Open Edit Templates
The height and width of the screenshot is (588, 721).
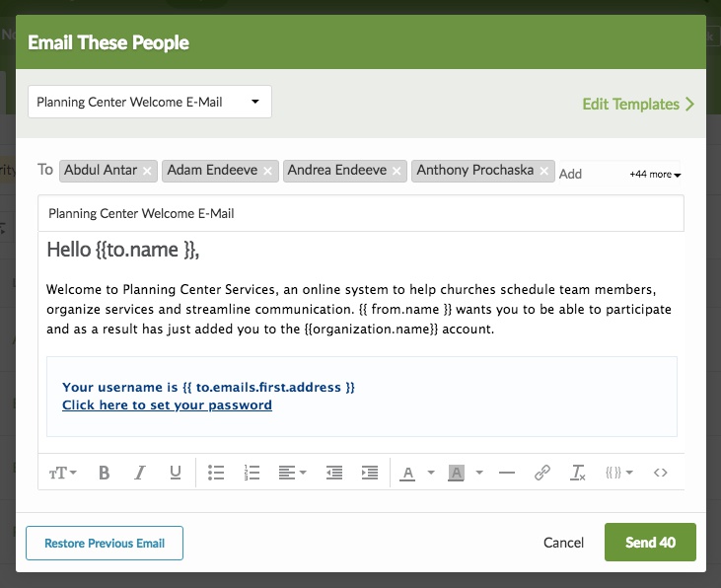[638, 104]
